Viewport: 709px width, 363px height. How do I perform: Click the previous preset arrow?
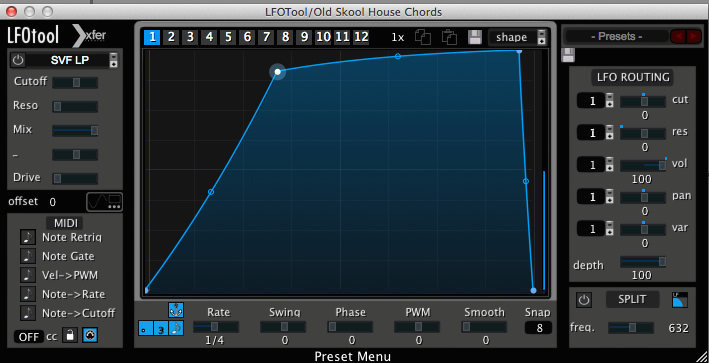tap(677, 37)
